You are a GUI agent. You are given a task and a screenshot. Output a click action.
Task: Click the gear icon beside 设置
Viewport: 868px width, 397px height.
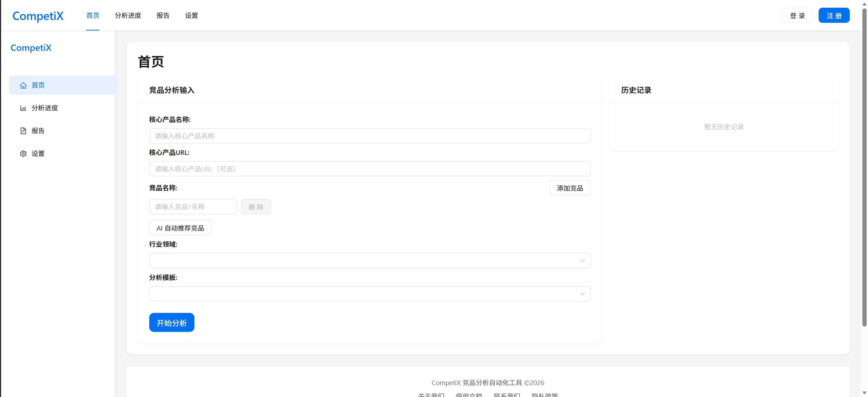[23, 153]
